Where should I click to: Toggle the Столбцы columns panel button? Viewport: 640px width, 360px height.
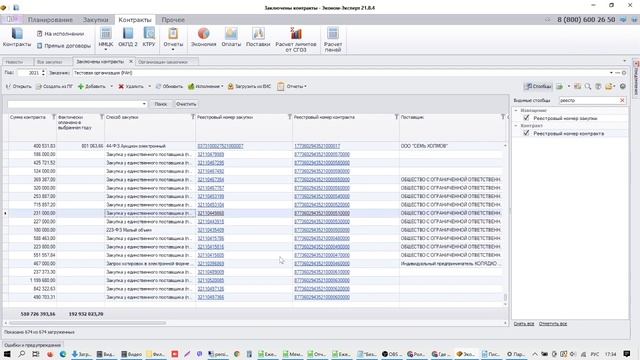point(538,87)
